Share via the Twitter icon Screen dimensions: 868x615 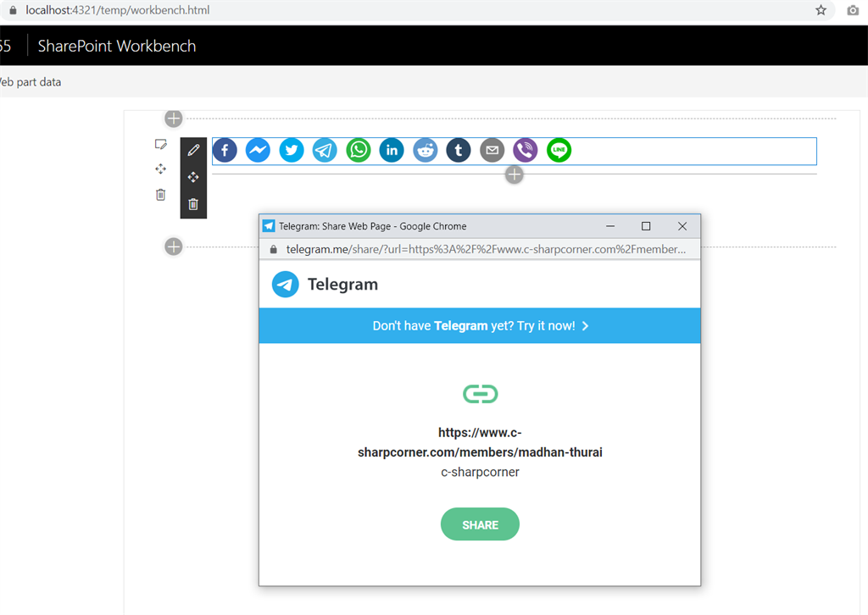pos(292,151)
